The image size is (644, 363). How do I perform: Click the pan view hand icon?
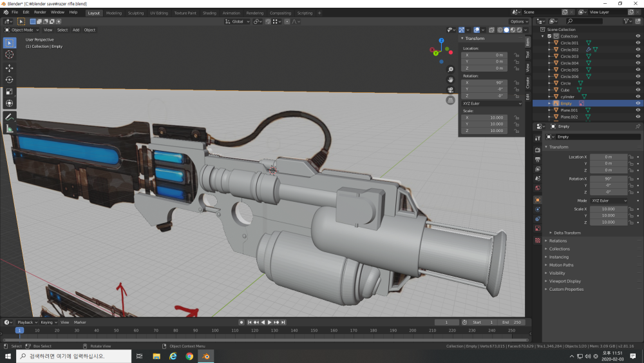pyautogui.click(x=451, y=80)
